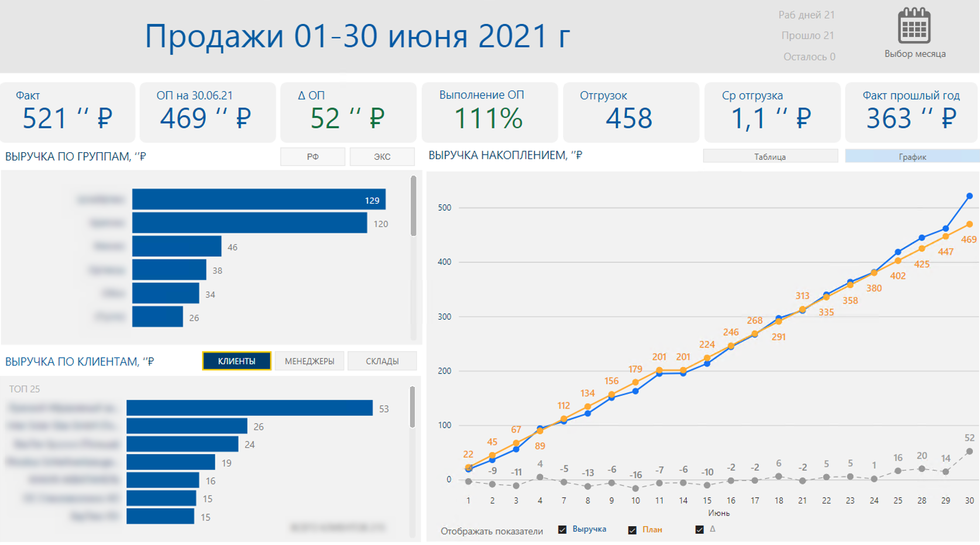
Task: Switch to the График view
Action: click(x=912, y=156)
